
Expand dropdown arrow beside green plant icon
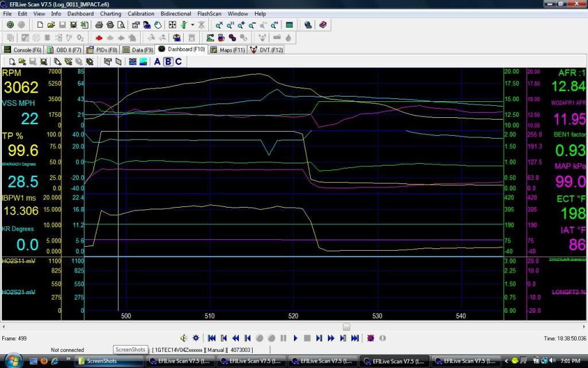coord(193,25)
